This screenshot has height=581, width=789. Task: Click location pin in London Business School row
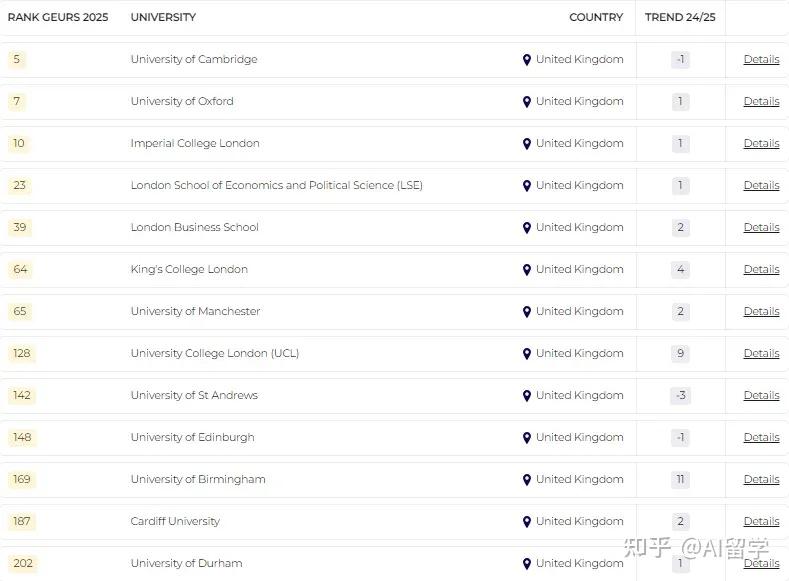coord(527,228)
